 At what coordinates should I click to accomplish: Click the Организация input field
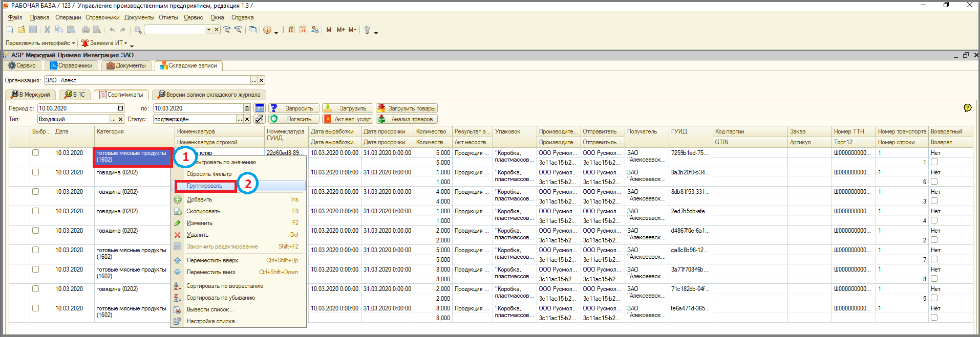(x=147, y=80)
